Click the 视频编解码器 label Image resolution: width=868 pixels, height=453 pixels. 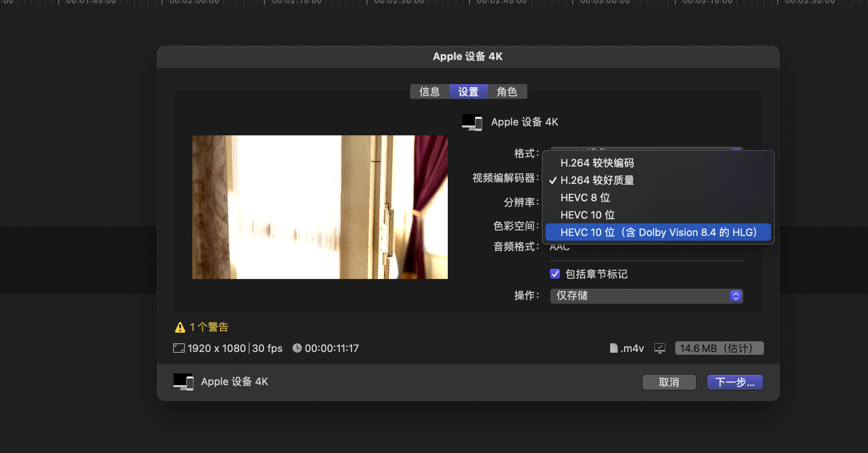(506, 178)
